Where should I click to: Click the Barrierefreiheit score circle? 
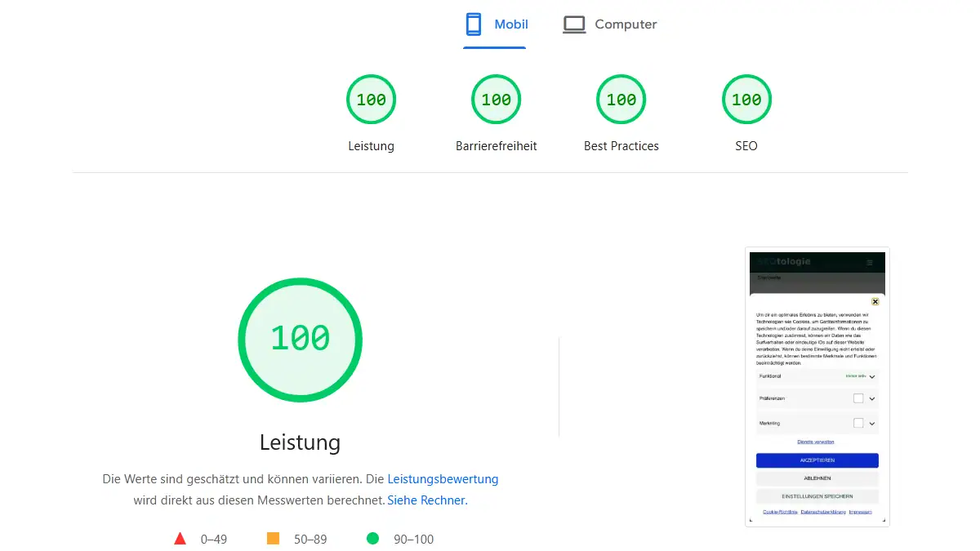[x=496, y=99]
